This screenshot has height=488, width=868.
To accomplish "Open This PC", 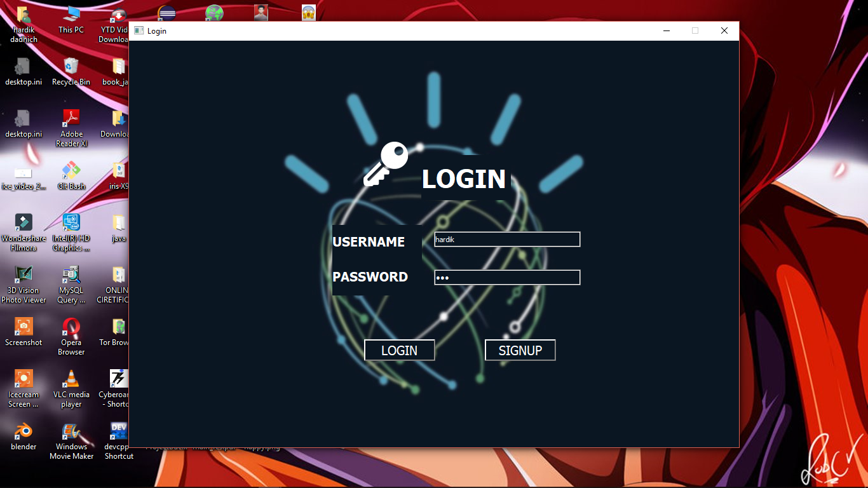I will tap(71, 14).
